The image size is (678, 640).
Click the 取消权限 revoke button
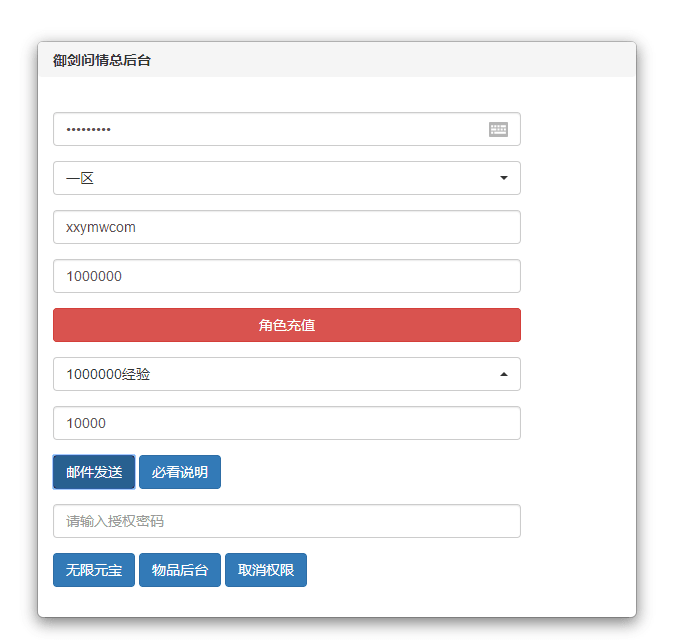tap(266, 570)
